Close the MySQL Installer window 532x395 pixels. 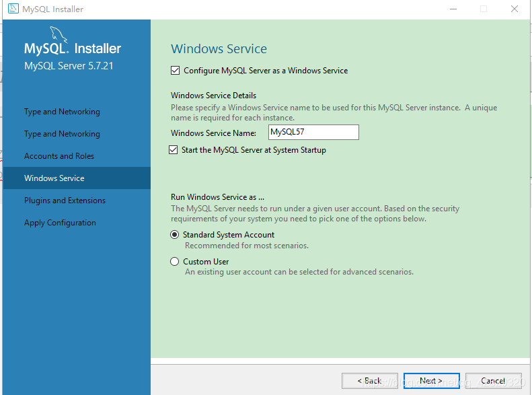pos(515,9)
